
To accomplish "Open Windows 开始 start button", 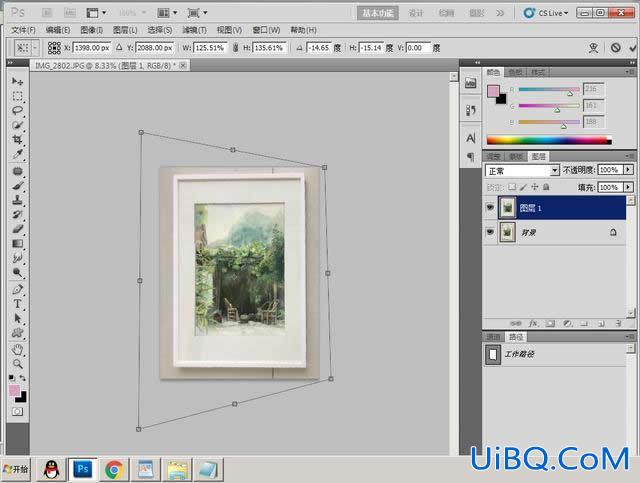I will pos(16,469).
